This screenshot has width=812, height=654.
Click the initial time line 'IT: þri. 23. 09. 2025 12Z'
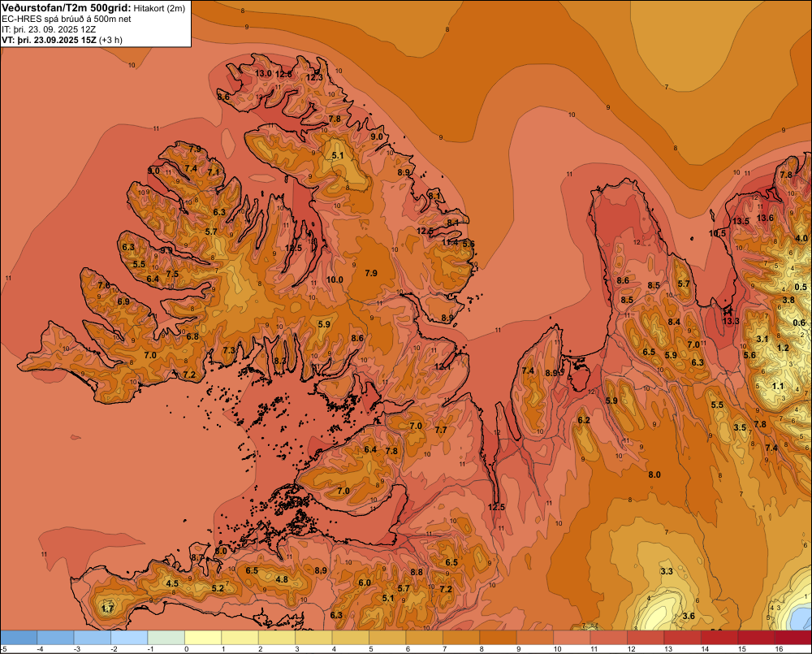point(49,29)
